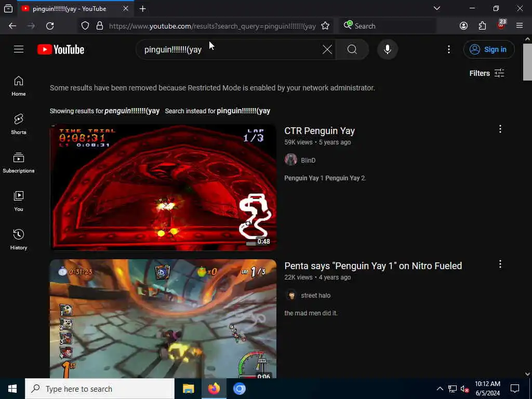Visit the BlinD channel name
The image size is (532, 399).
[x=308, y=161]
